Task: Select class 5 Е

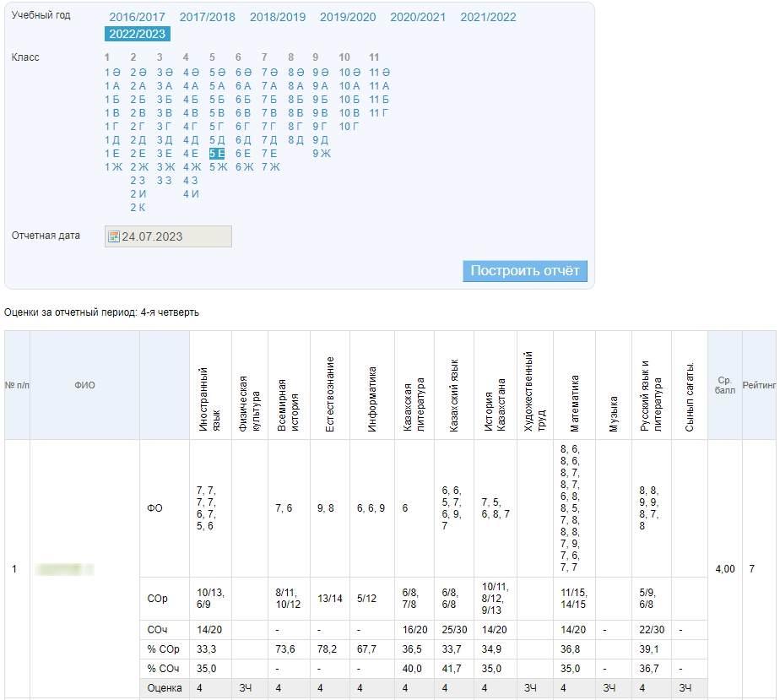Action: click(217, 154)
